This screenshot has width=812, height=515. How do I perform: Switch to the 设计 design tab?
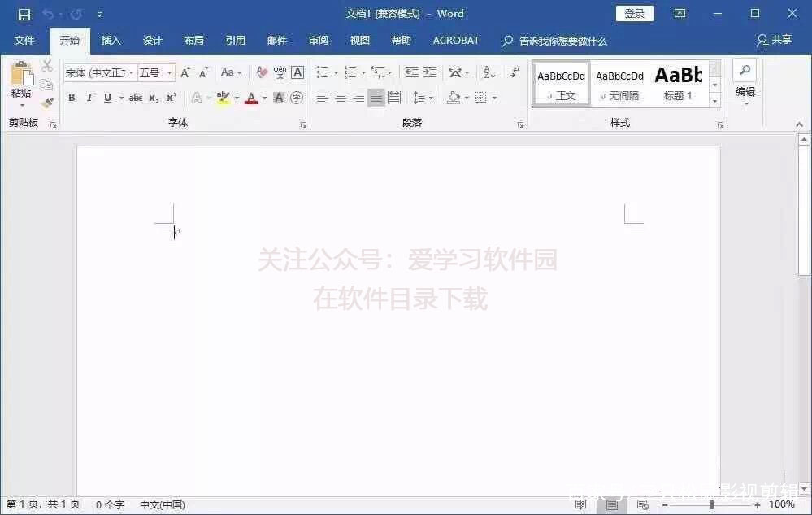(152, 41)
